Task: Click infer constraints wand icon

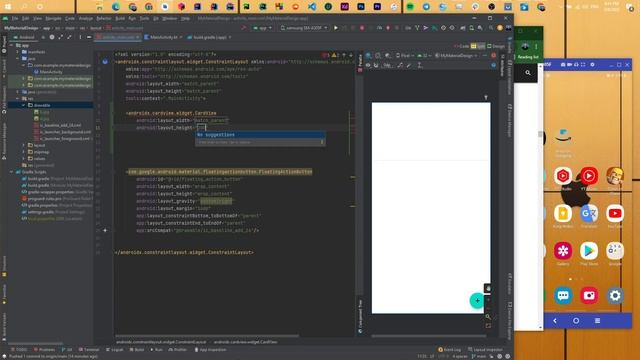Action: pyautogui.click(x=409, y=65)
